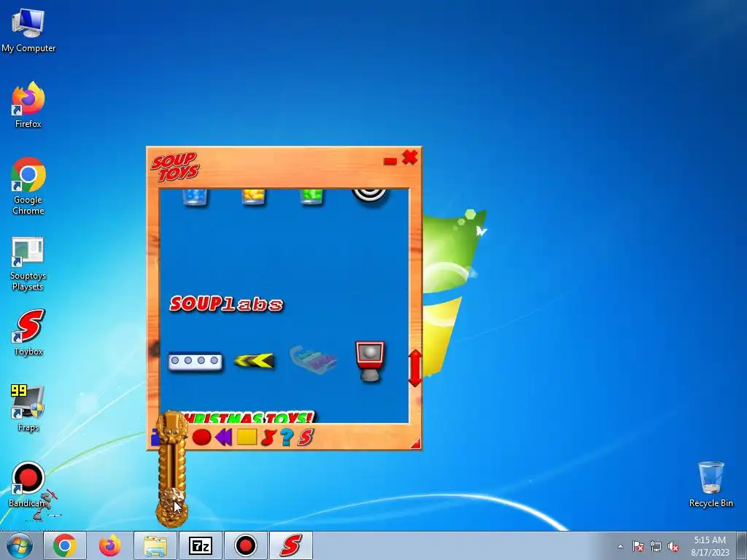Open the clock showing 5:15 AM

710,545
